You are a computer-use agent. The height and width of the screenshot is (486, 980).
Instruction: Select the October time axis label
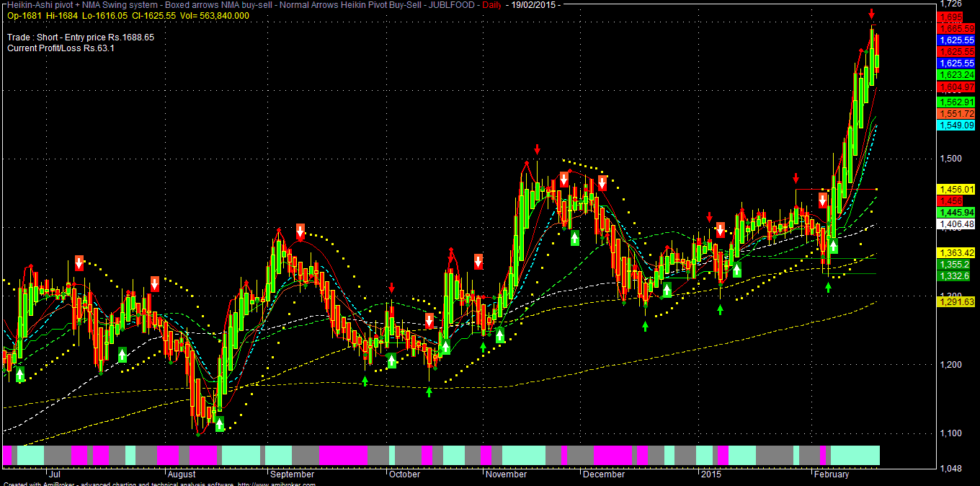tap(404, 474)
